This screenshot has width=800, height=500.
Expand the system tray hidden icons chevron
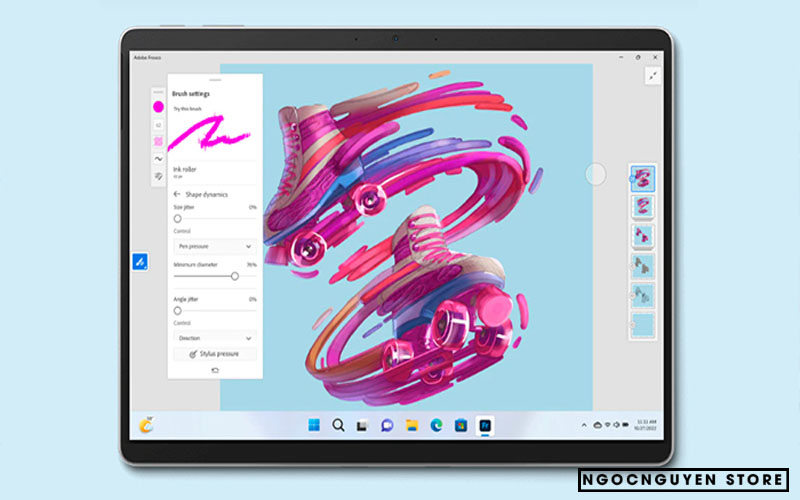coord(585,425)
